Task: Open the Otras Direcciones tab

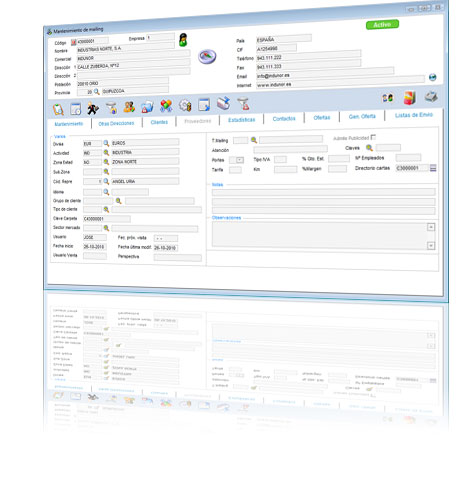Action: 116,123
